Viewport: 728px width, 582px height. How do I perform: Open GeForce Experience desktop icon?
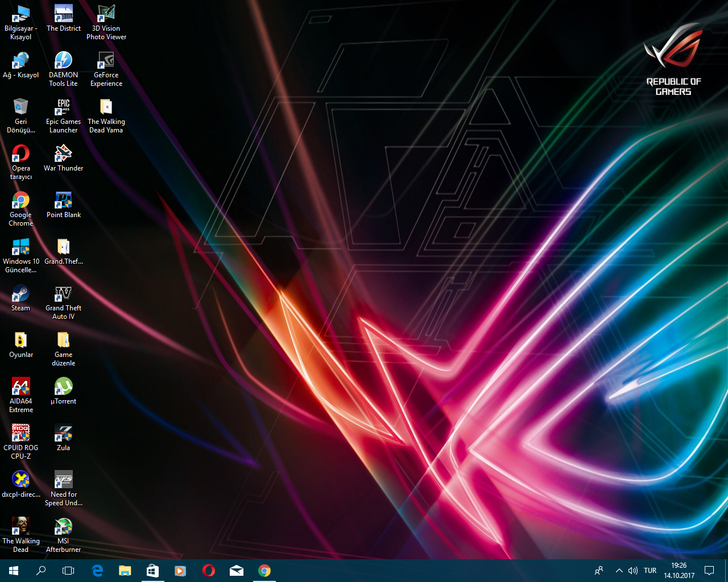point(106,69)
